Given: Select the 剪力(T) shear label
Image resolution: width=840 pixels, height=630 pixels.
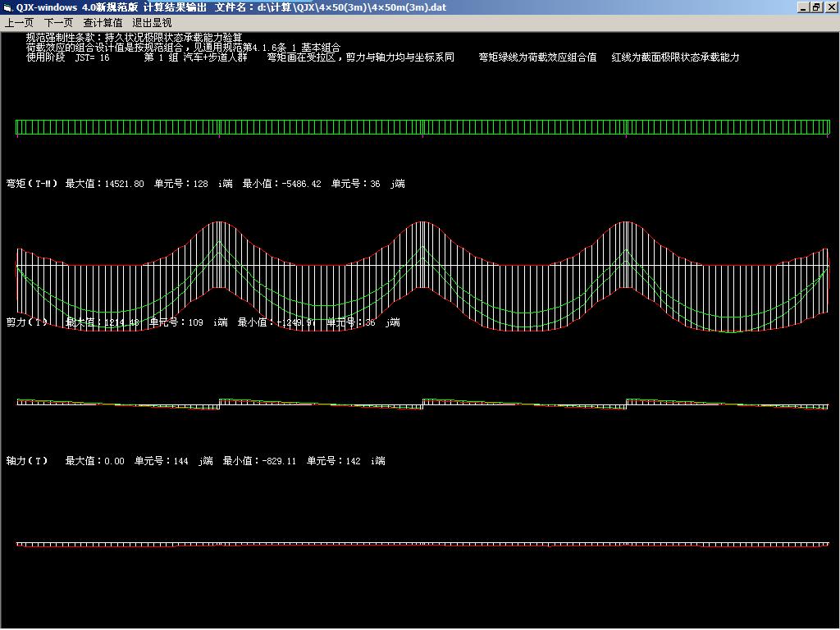Looking at the screenshot, I should (x=27, y=322).
